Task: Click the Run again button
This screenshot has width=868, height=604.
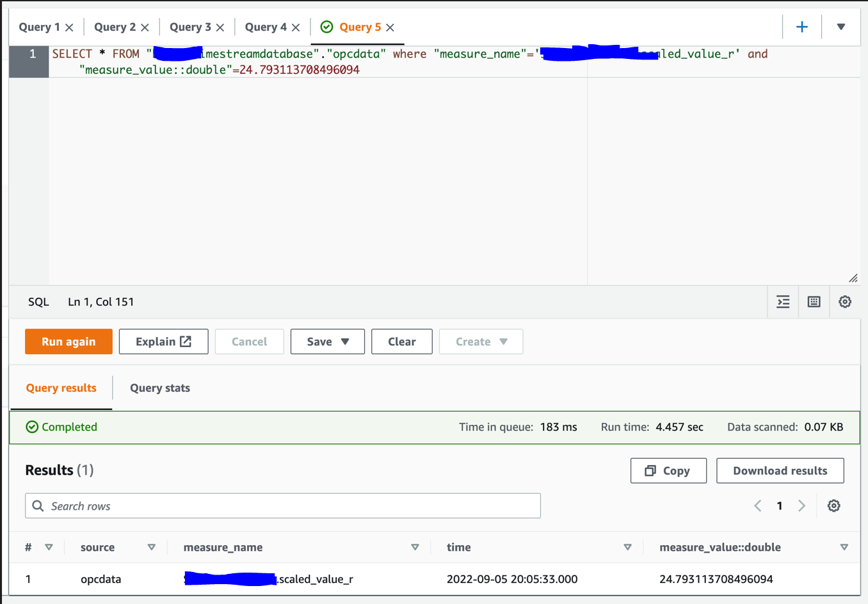Action: point(68,341)
